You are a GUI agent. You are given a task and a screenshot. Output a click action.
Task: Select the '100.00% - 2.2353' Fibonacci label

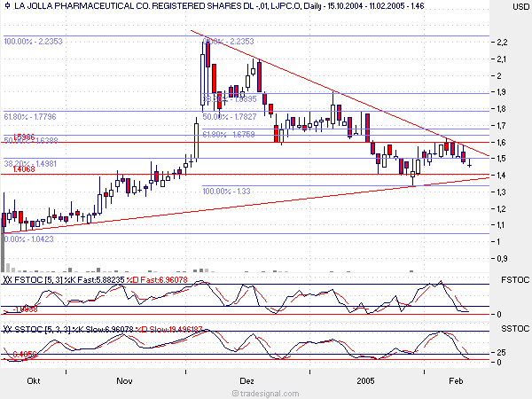point(34,42)
